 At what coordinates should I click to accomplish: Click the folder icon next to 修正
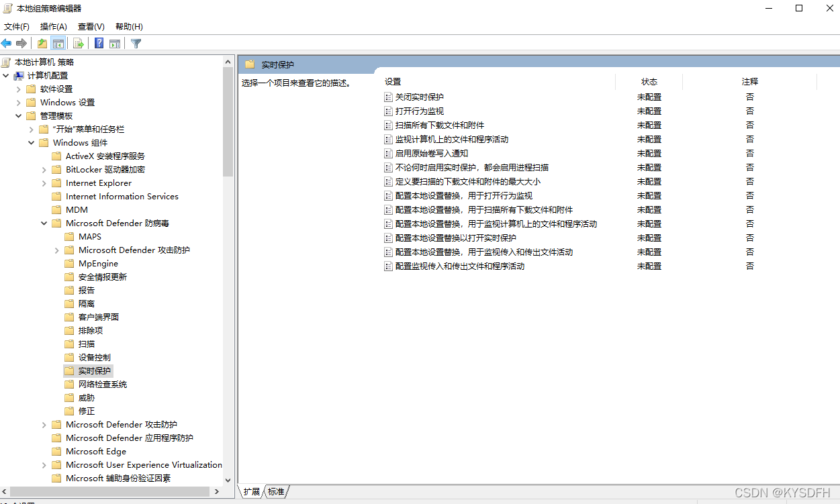[x=69, y=411]
